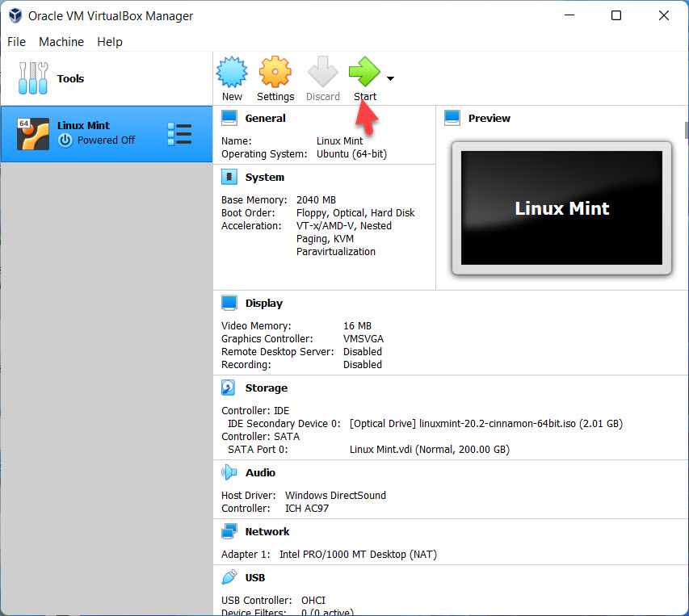Open the Help menu
Image resolution: width=689 pixels, height=616 pixels.
110,42
